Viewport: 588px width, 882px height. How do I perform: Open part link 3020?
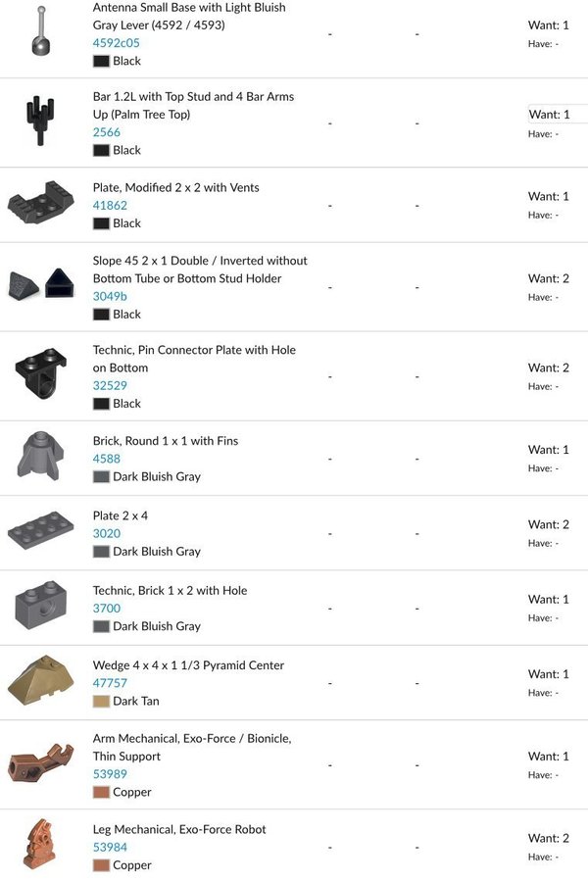click(107, 533)
